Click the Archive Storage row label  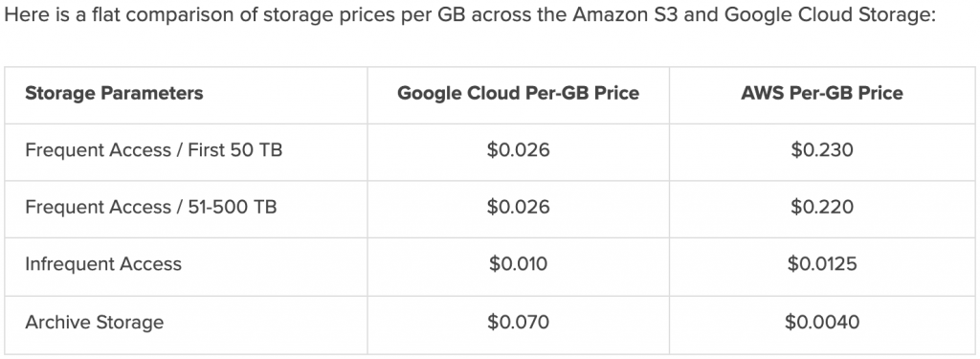click(95, 322)
